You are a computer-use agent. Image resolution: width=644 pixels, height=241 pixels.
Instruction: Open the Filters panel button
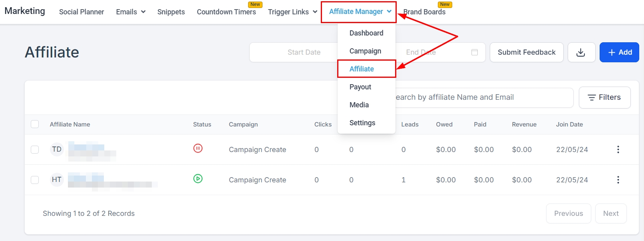604,97
